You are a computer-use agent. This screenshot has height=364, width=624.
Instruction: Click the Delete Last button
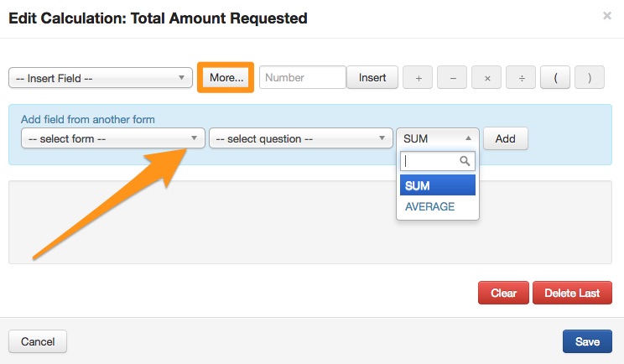[572, 294]
